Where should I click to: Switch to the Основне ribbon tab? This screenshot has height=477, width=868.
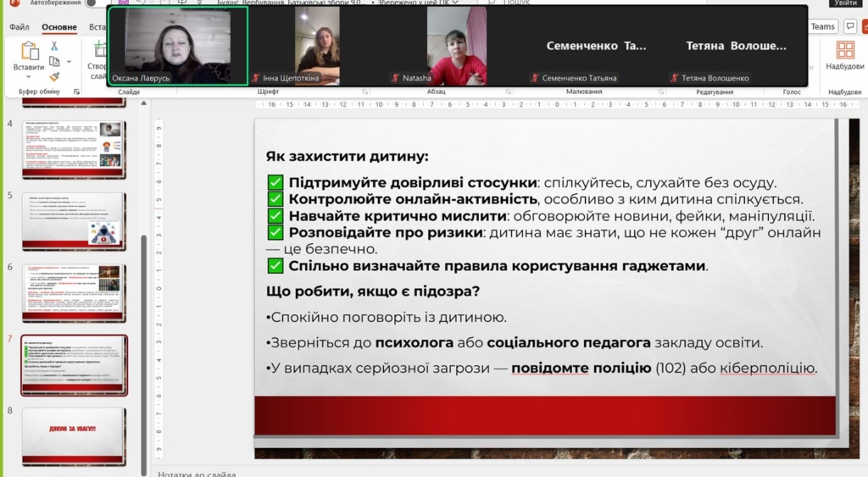pos(58,27)
